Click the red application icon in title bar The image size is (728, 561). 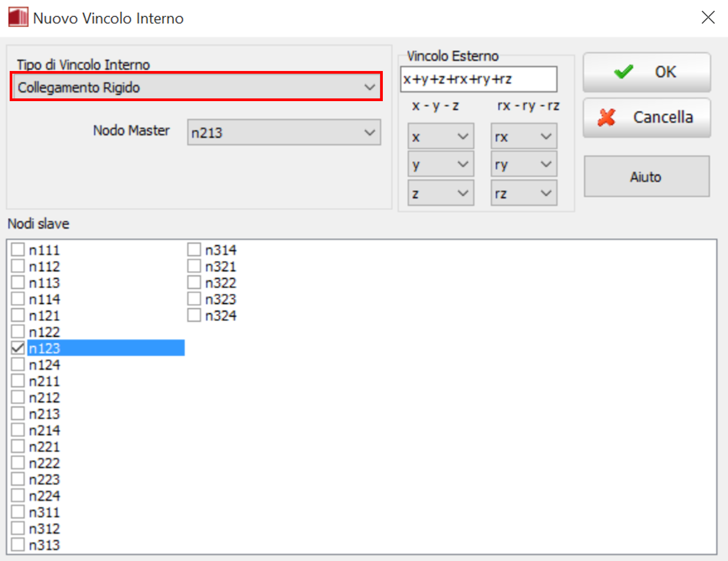tap(18, 17)
